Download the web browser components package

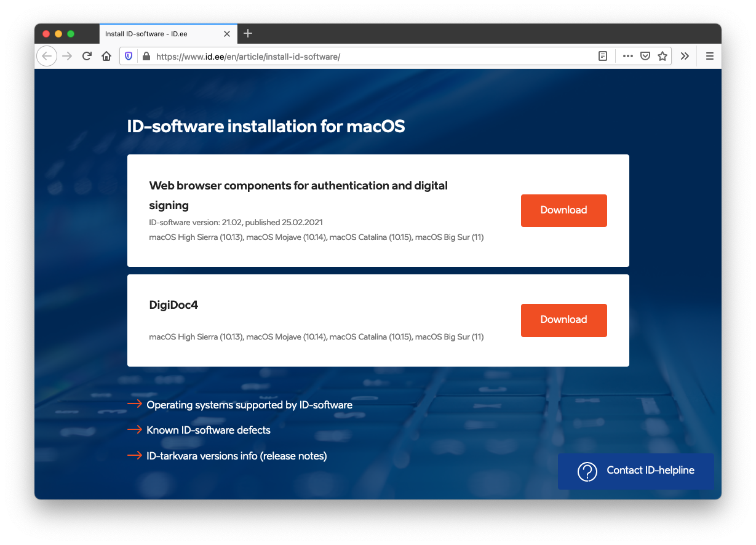tap(563, 210)
